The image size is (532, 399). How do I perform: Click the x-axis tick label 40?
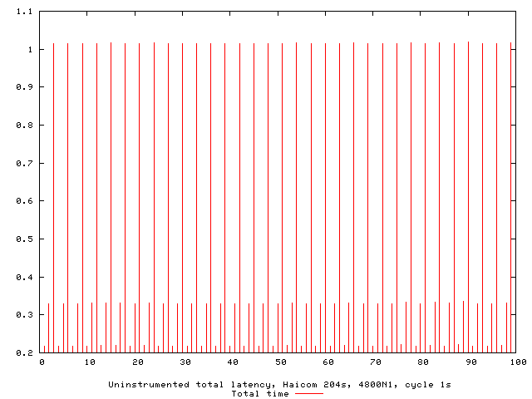click(233, 363)
